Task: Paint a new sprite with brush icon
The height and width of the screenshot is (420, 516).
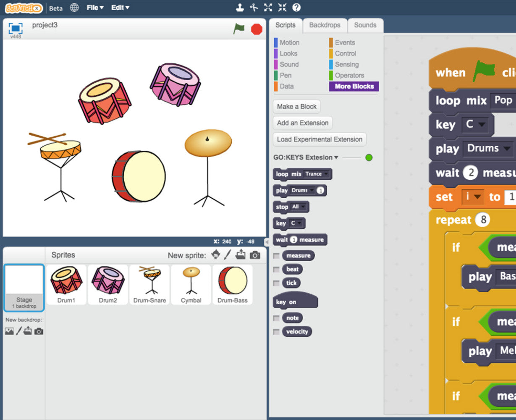Action: click(x=227, y=255)
